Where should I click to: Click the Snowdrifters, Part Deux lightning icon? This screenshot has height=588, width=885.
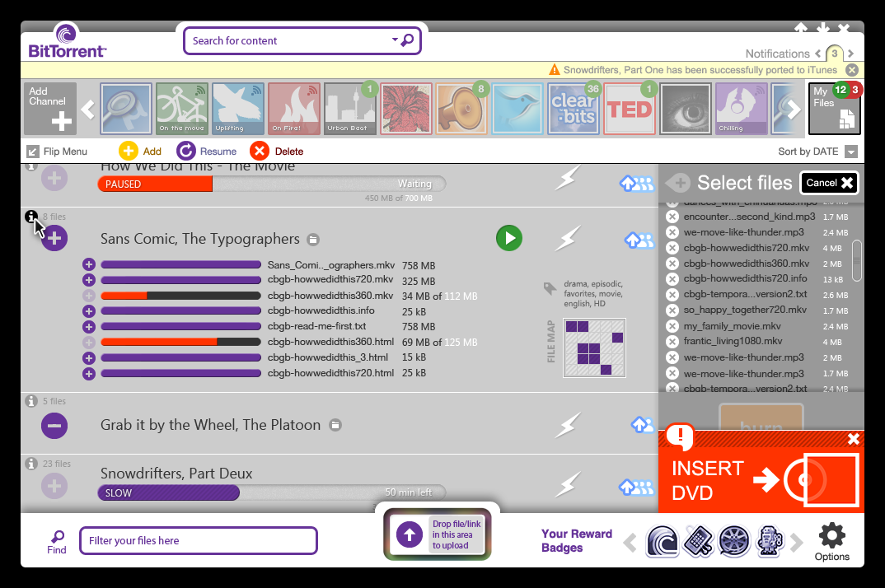point(567,485)
